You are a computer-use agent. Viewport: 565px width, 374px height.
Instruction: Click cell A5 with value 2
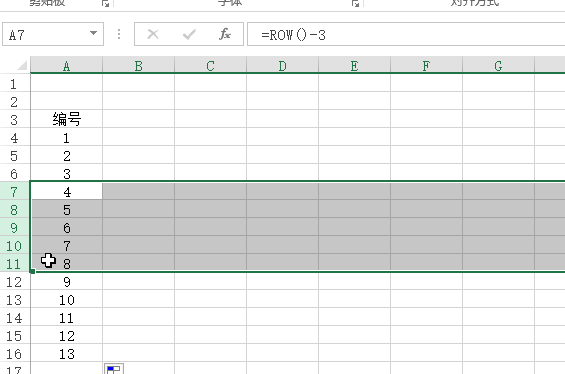click(67, 155)
